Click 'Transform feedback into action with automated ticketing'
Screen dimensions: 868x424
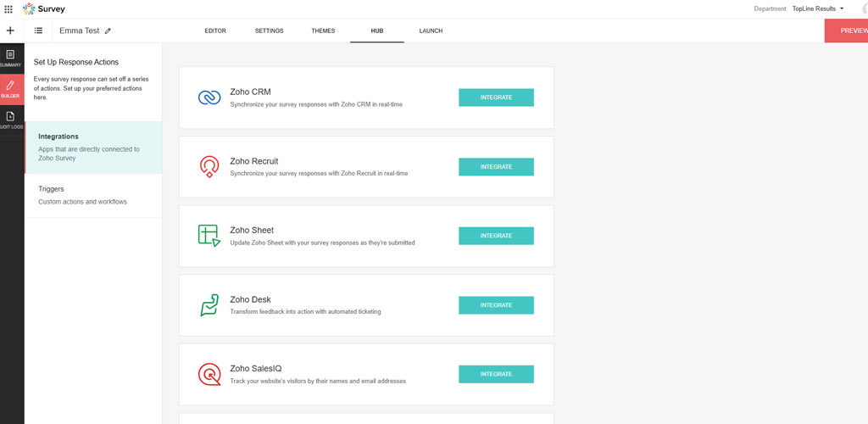[x=305, y=311]
